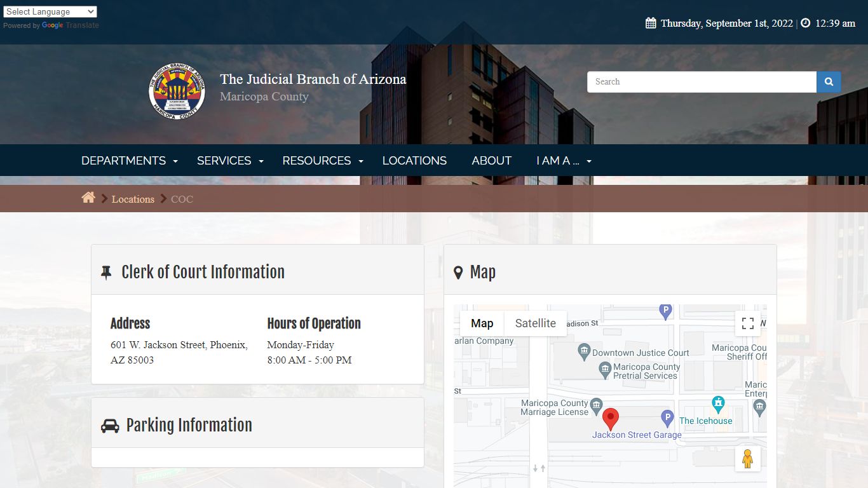Screen dimensions: 868x488
Task: Click the search magnifier button
Action: [829, 82]
